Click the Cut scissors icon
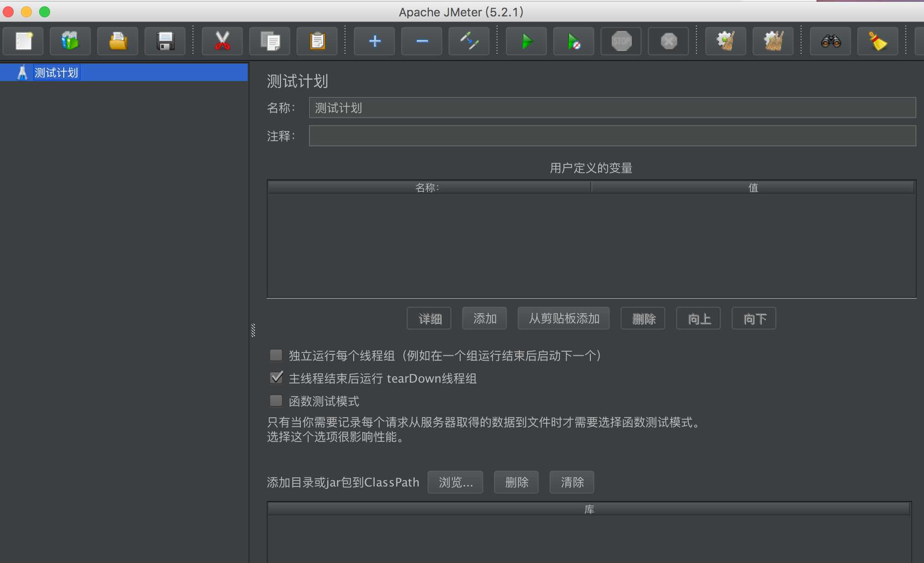The height and width of the screenshot is (563, 924). tap(222, 41)
